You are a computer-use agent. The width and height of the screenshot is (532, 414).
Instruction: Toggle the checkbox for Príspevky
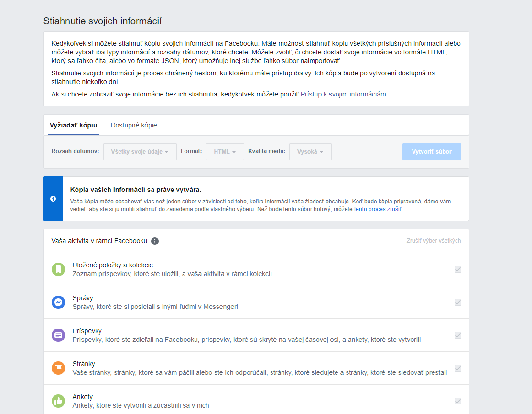[458, 335]
